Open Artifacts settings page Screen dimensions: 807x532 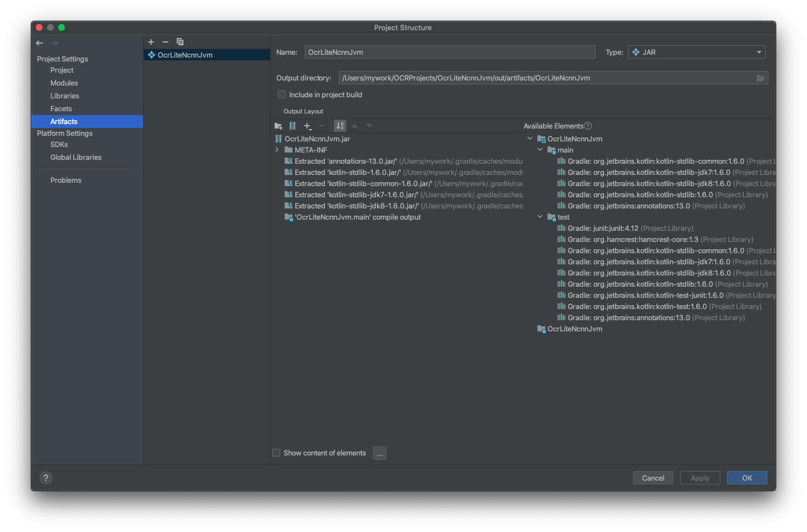tap(87, 122)
